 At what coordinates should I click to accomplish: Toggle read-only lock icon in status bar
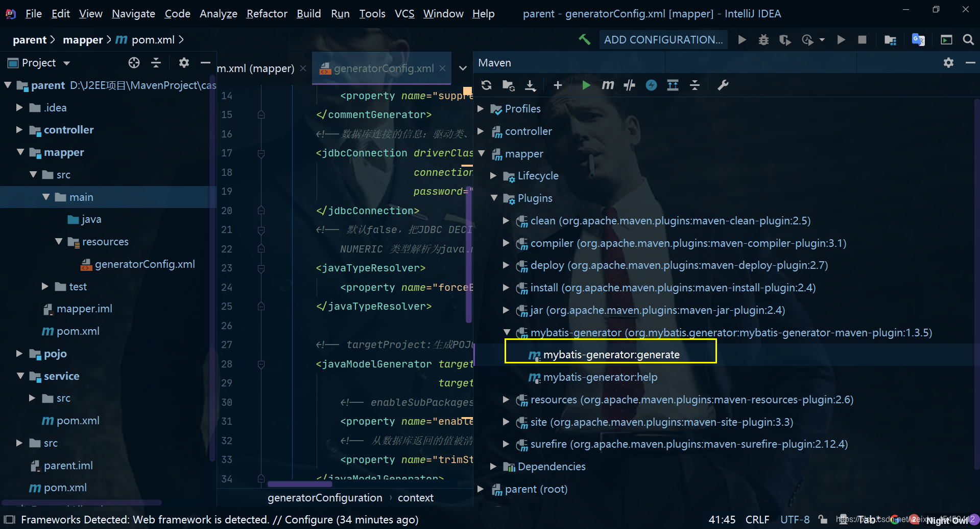tap(822, 519)
